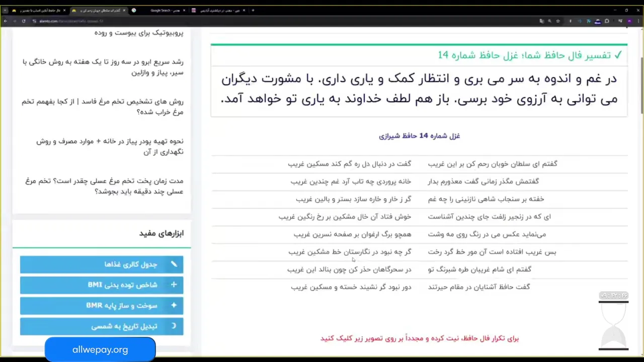The height and width of the screenshot is (362, 644).
Task: Open a new tab with plus button
Action: tap(253, 10)
